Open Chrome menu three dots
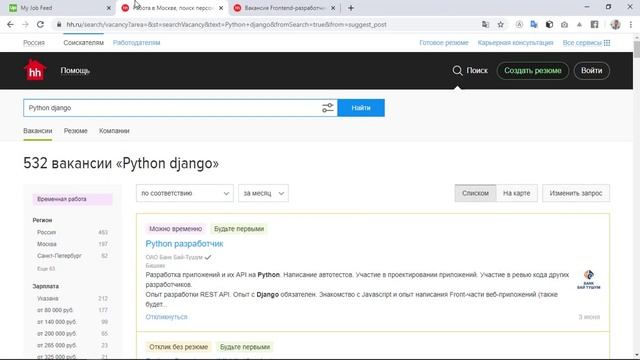640x360 pixels. pos(631,24)
